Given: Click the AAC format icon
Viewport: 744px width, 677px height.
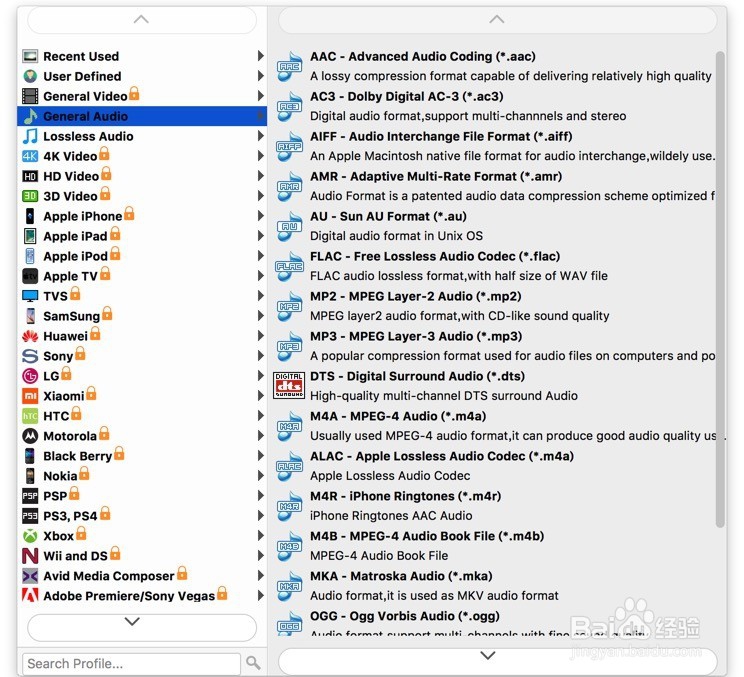Looking at the screenshot, I should [289, 66].
